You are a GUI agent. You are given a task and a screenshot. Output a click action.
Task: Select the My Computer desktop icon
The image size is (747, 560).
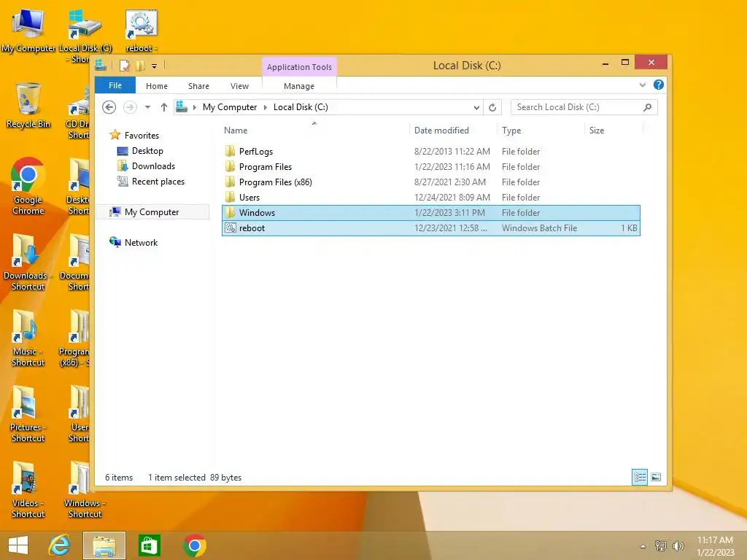click(x=28, y=31)
